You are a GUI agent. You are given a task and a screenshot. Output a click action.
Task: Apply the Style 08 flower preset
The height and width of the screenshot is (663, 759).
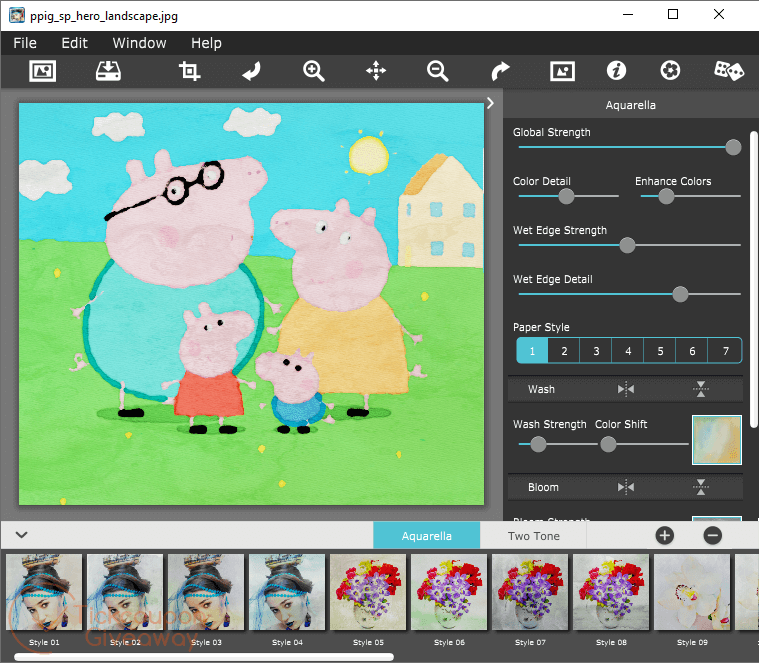pyautogui.click(x=611, y=592)
